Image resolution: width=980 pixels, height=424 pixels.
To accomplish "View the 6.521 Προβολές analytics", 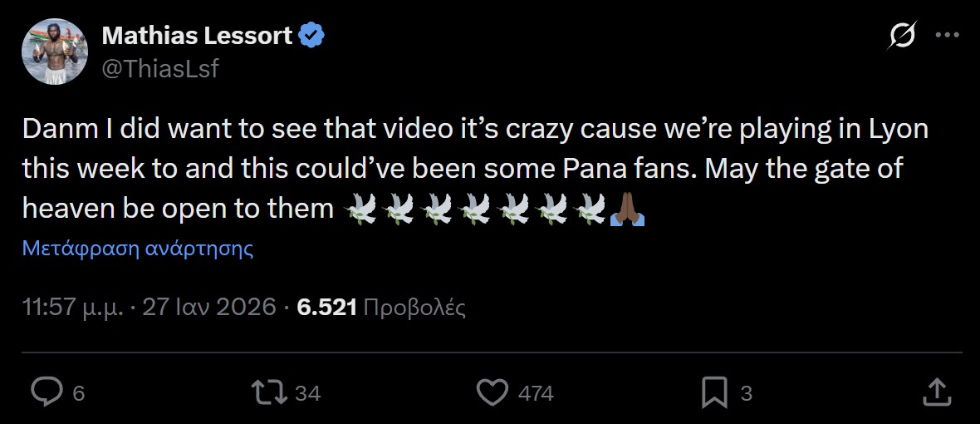I will click(381, 308).
